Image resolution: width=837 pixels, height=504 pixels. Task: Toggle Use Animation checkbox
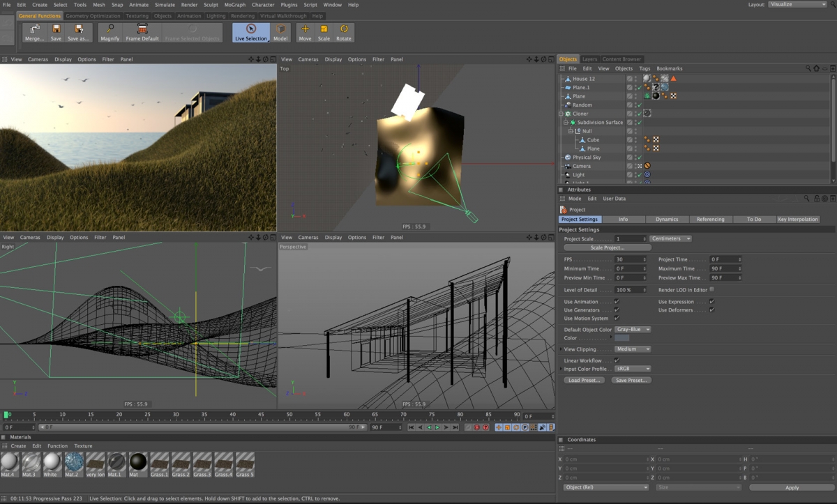pyautogui.click(x=617, y=302)
